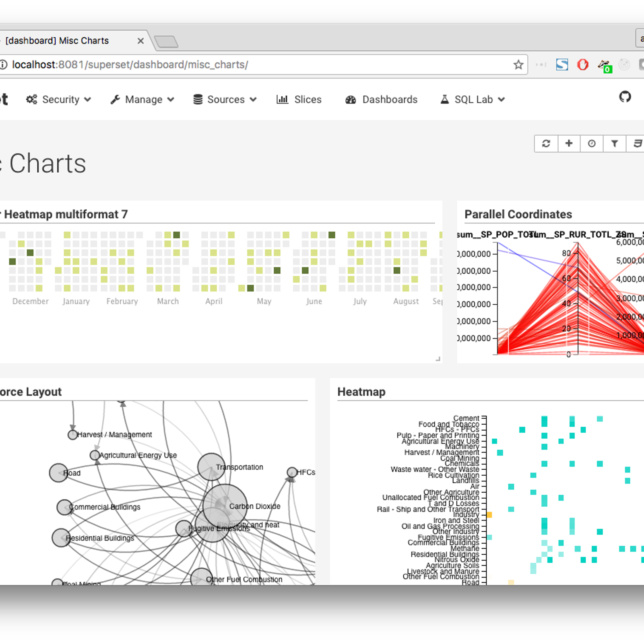This screenshot has width=644, height=644.
Task: Click the plus icon to add slices
Action: [569, 144]
